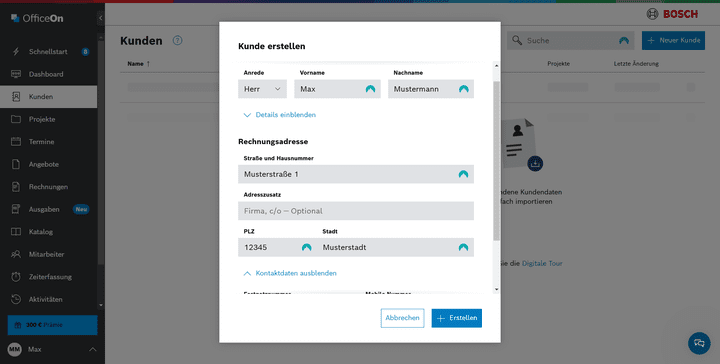Open help question mark beside Kunden
720x364 pixels.
[x=177, y=40]
